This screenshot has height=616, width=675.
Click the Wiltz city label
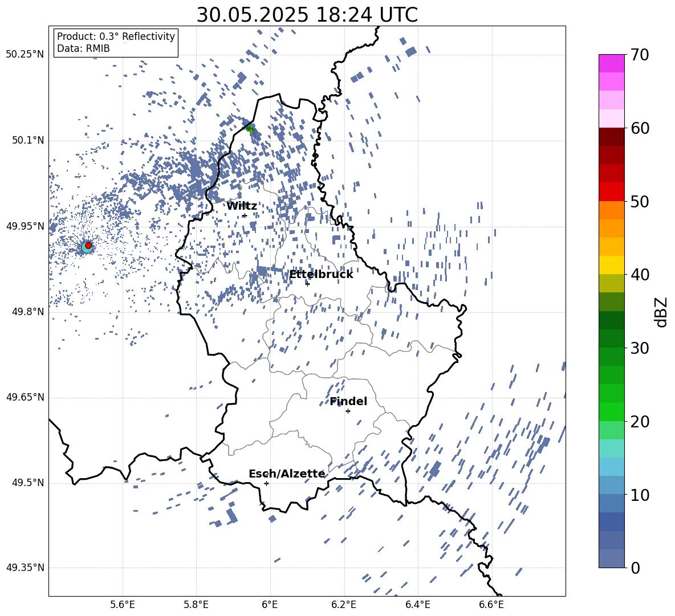click(242, 206)
